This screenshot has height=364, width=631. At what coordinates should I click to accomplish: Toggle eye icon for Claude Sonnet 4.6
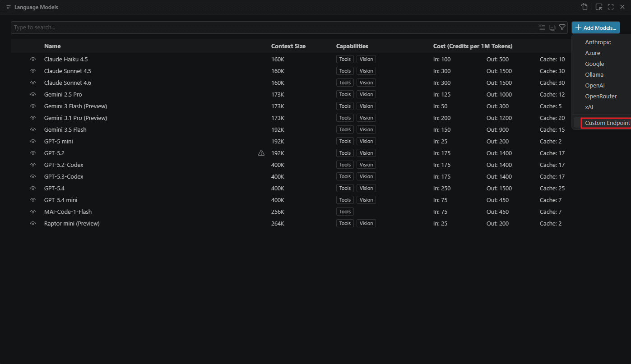click(x=33, y=83)
